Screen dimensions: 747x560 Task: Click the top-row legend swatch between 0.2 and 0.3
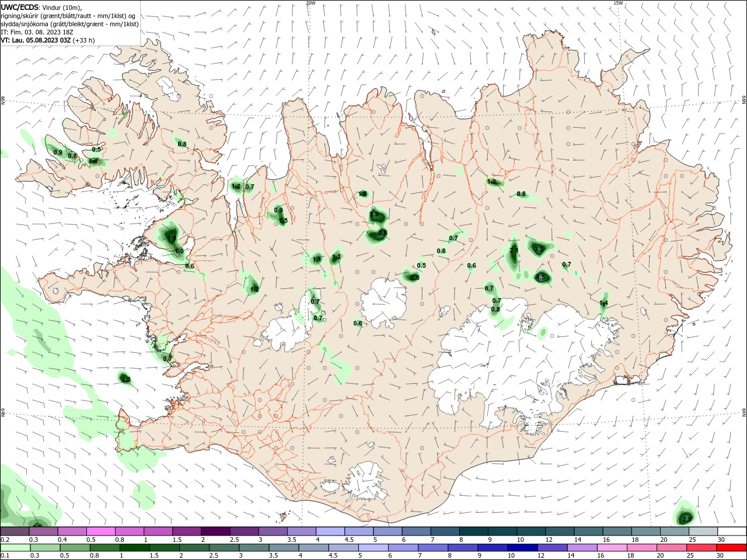click(x=15, y=531)
